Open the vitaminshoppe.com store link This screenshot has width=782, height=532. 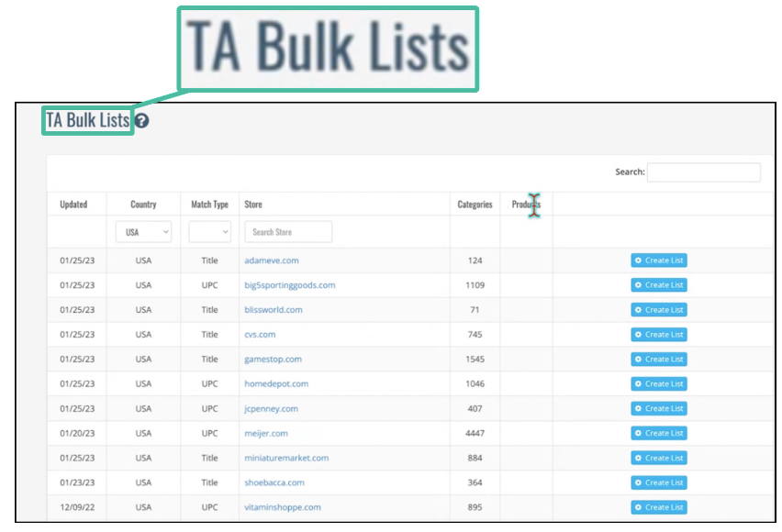tap(283, 507)
